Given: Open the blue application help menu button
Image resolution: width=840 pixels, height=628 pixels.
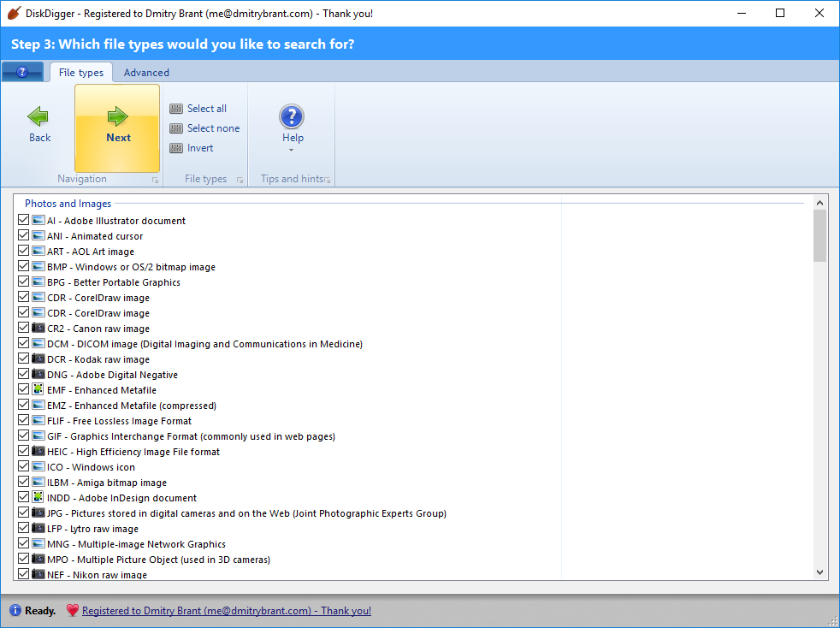Looking at the screenshot, I should click(x=23, y=73).
